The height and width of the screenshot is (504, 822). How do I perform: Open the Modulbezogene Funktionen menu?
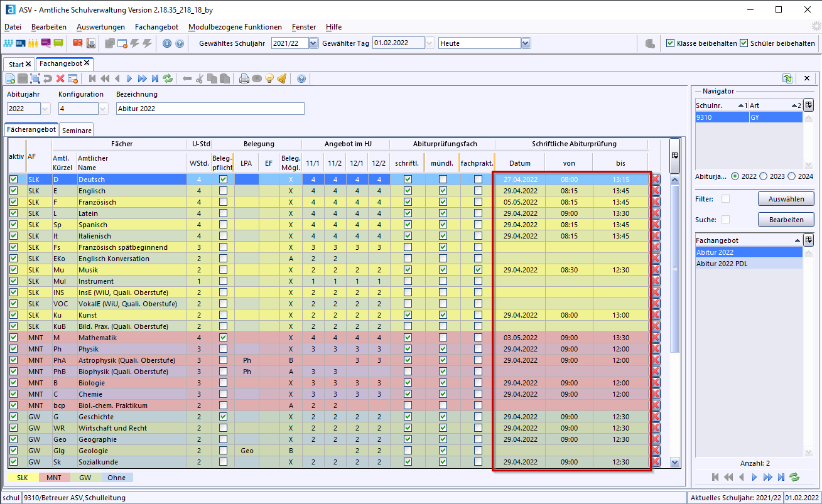(x=235, y=27)
